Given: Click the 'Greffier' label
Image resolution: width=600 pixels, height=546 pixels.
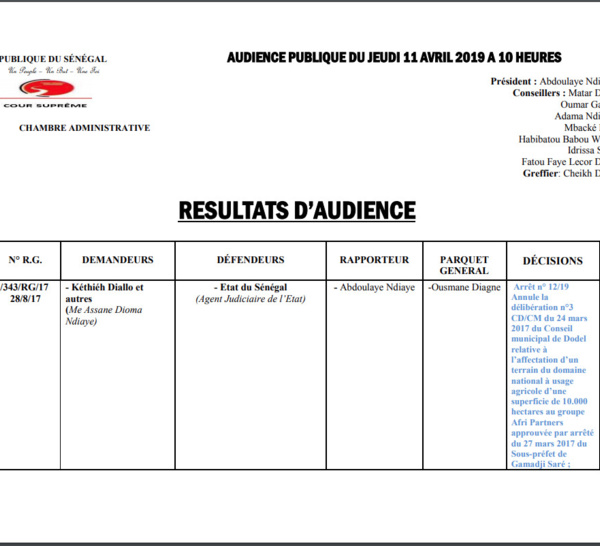Looking at the screenshot, I should point(540,173).
